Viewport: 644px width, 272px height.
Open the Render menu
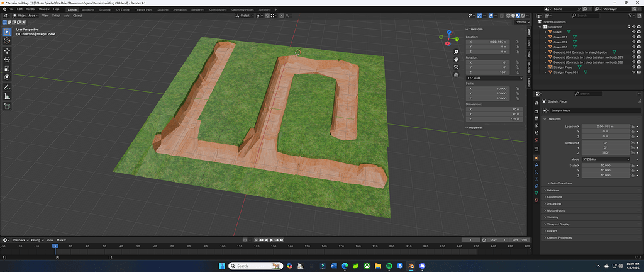[x=30, y=9]
